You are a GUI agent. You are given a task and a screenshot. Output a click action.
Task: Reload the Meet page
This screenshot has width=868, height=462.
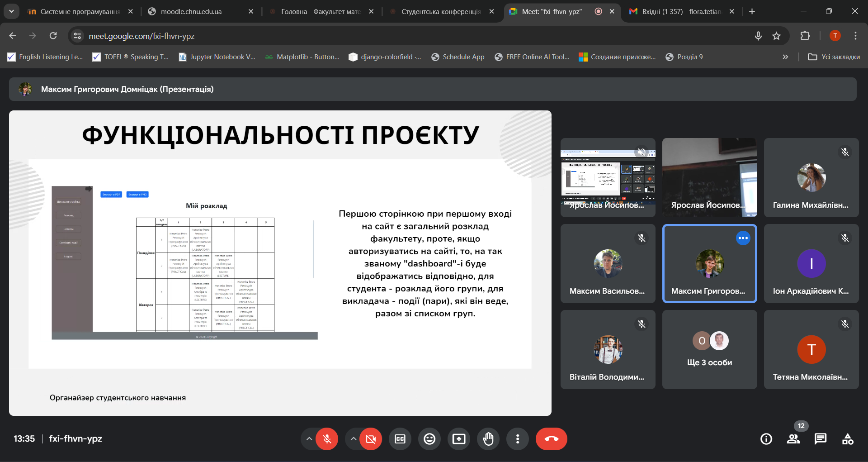(x=53, y=36)
